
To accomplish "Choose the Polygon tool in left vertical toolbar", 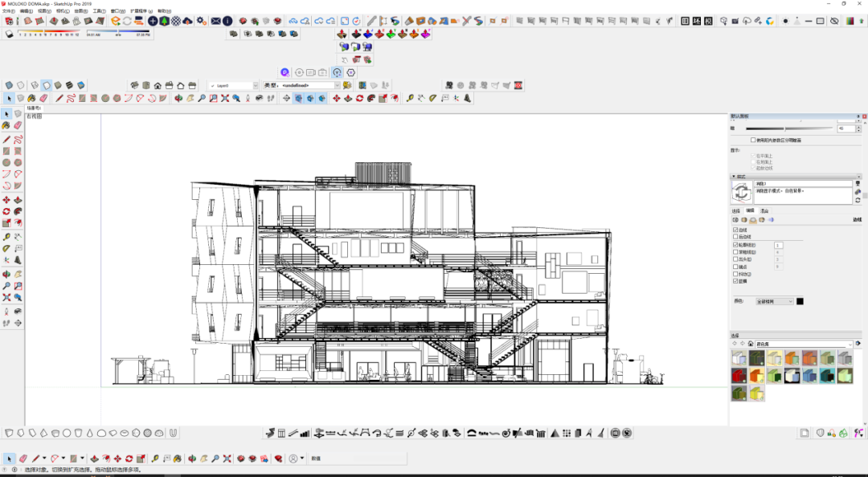I will tap(18, 163).
